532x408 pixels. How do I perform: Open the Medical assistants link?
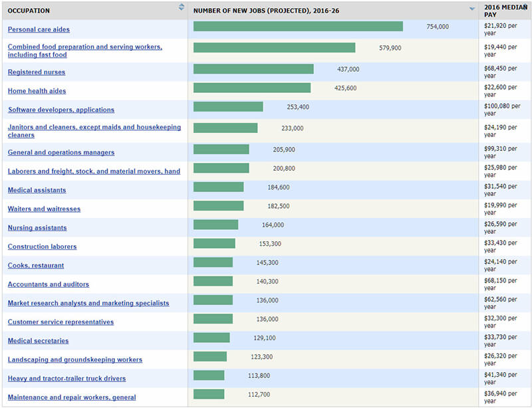click(x=37, y=190)
